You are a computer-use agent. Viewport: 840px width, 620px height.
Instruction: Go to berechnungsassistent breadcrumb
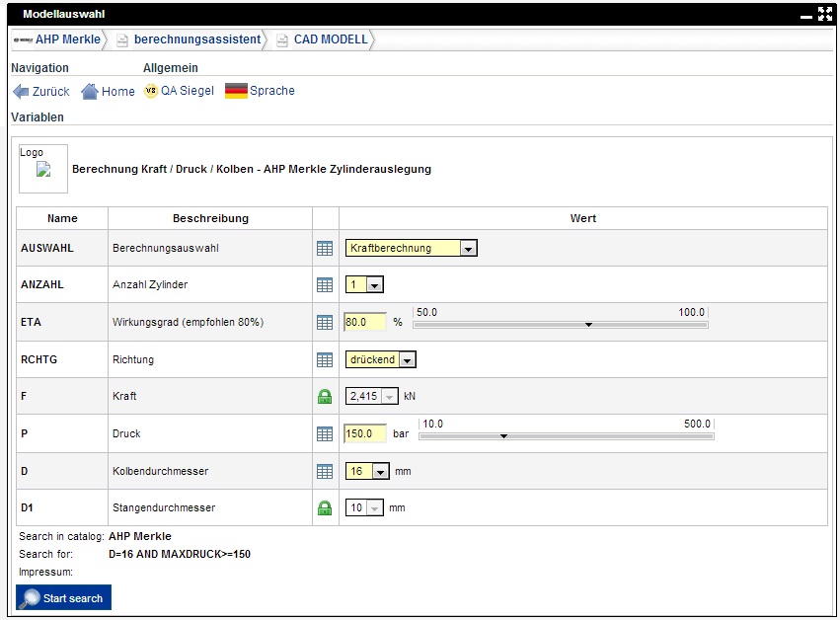[x=197, y=39]
